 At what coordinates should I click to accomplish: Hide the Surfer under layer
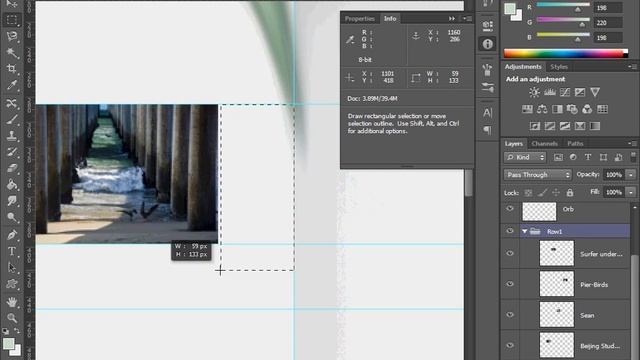(x=510, y=253)
